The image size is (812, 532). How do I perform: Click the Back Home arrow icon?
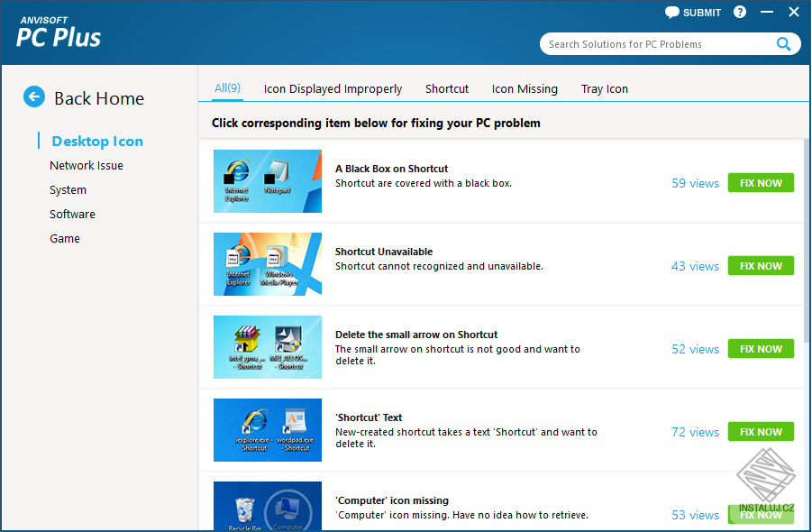click(34, 96)
